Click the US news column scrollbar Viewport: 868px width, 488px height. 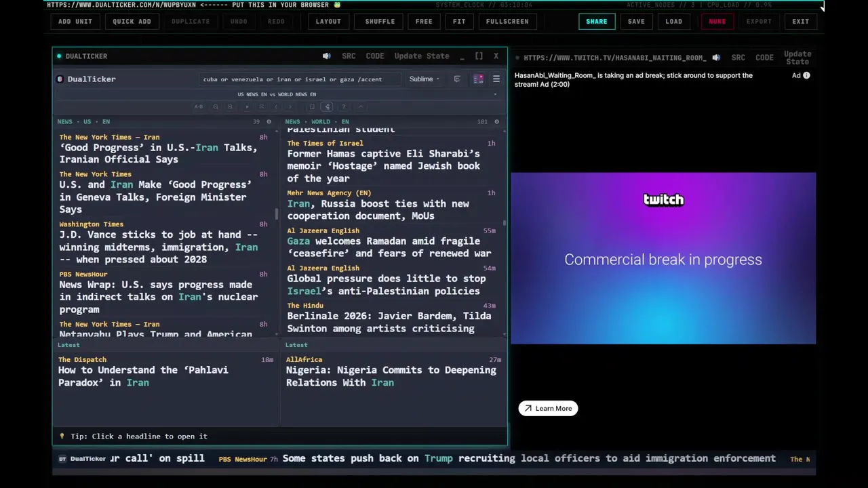(x=276, y=213)
